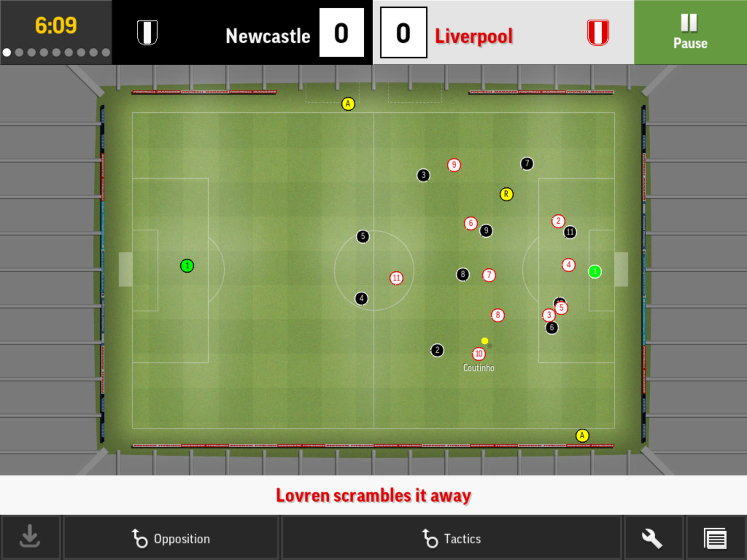Click the save/download icon
The height and width of the screenshot is (560, 747).
click(30, 540)
